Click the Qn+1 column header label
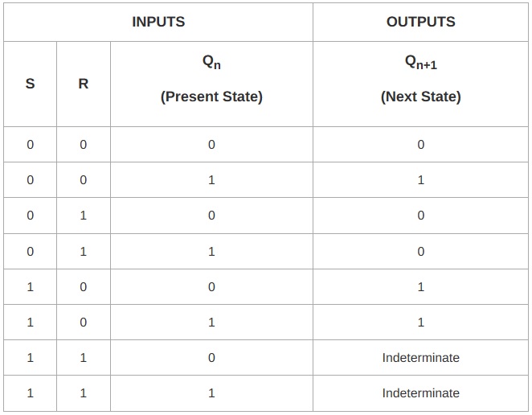The width and height of the screenshot is (532, 415). coord(421,64)
